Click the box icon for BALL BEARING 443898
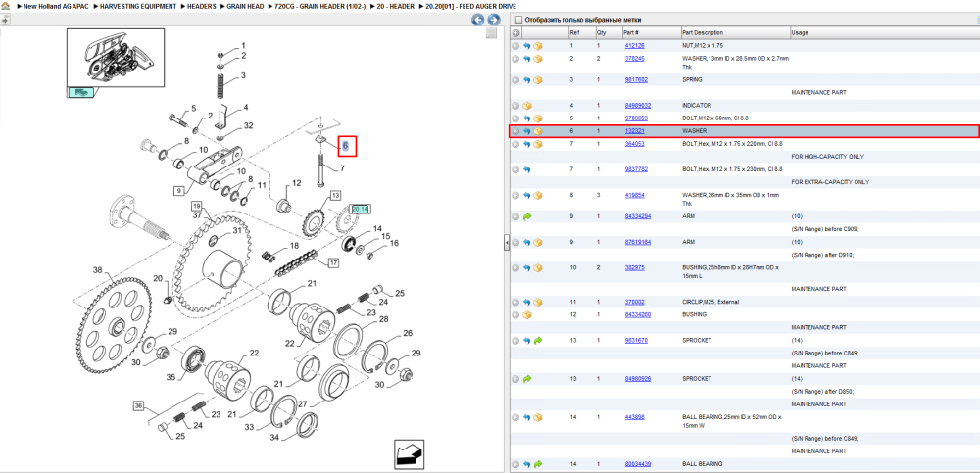Viewport: 980px width, 473px height. (x=537, y=417)
